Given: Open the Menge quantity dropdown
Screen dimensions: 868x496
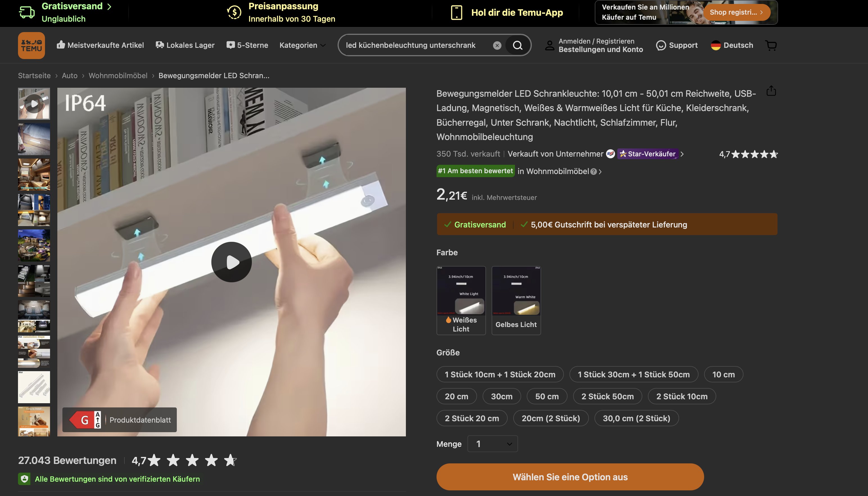Looking at the screenshot, I should 492,443.
